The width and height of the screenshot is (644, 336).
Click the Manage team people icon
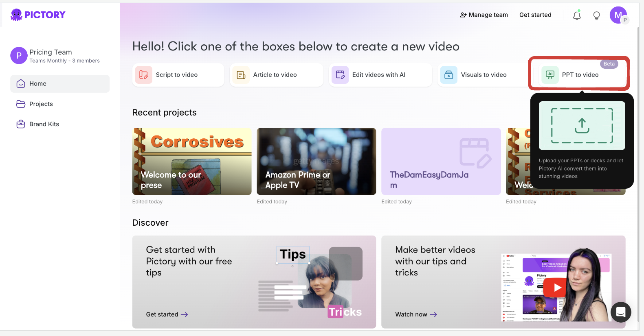[x=463, y=15]
